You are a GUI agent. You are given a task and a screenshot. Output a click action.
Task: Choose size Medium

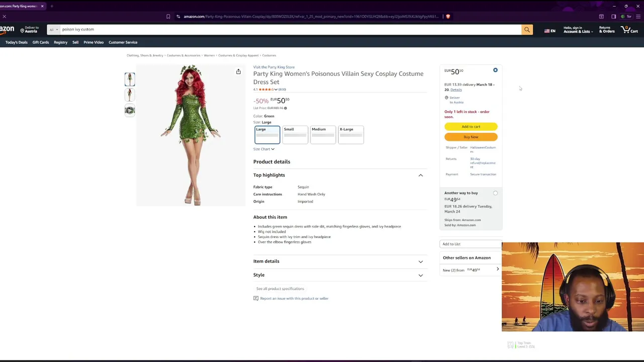(x=323, y=134)
